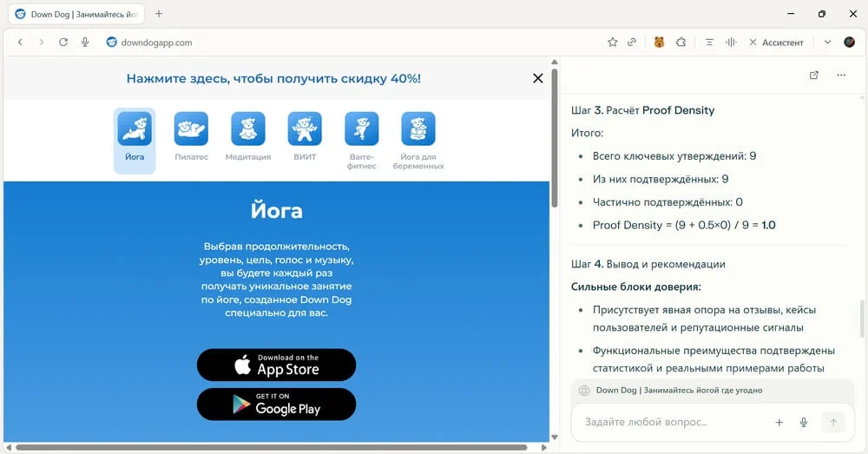The image size is (868, 454).
Task: Go forward in browser history
Action: click(x=41, y=42)
